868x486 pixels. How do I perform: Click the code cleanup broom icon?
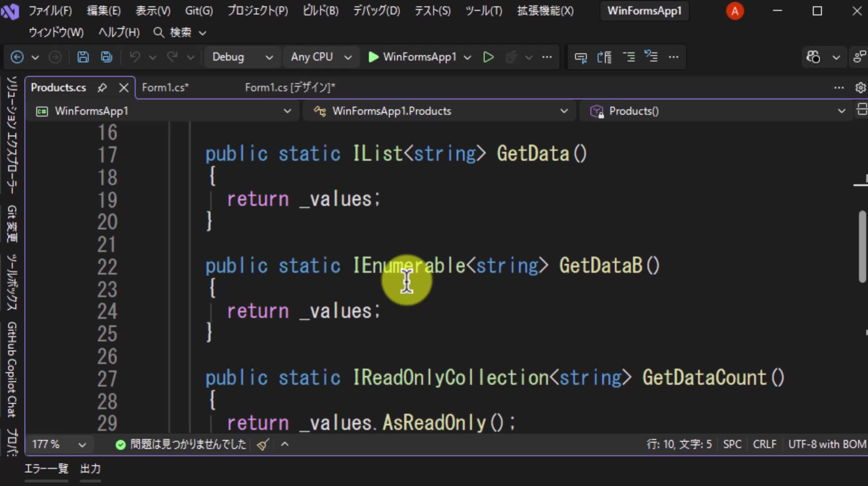pyautogui.click(x=263, y=444)
